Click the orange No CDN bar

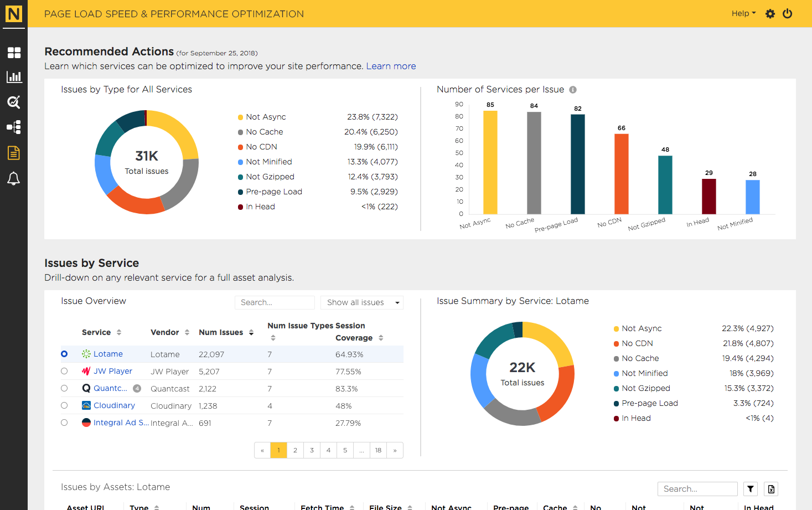coord(622,174)
